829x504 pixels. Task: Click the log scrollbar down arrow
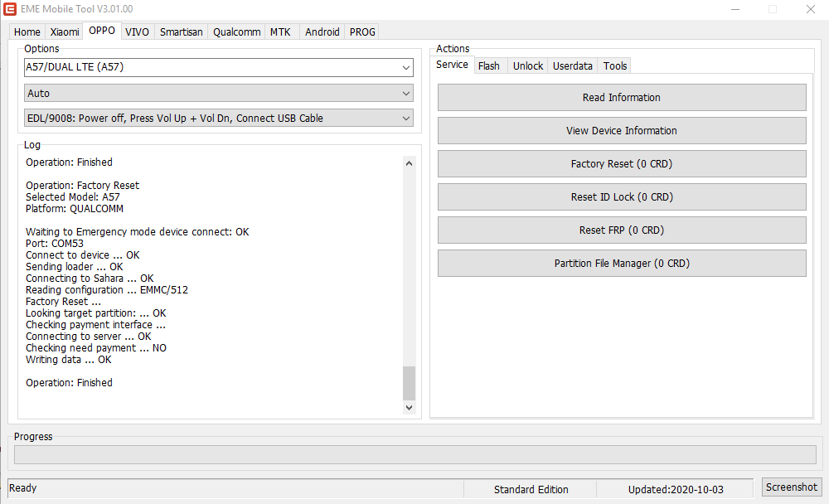click(409, 407)
